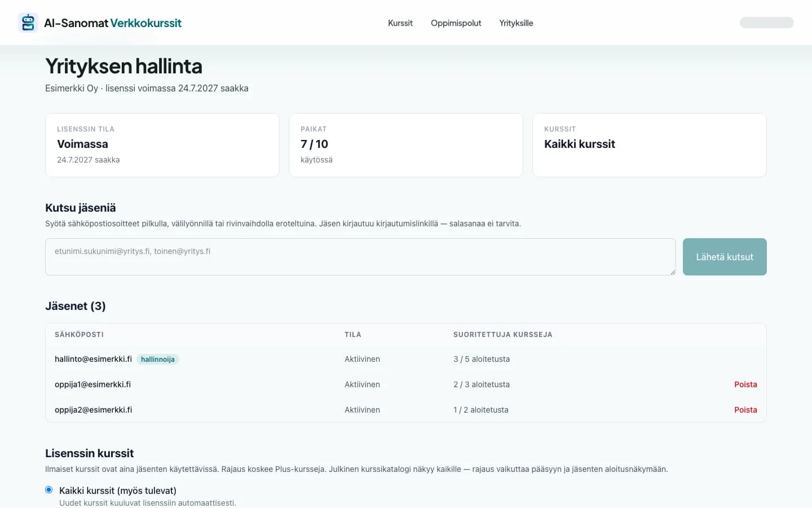This screenshot has height=508, width=812.
Task: Click the Yrityksen hallinta page heading
Action: point(123,66)
